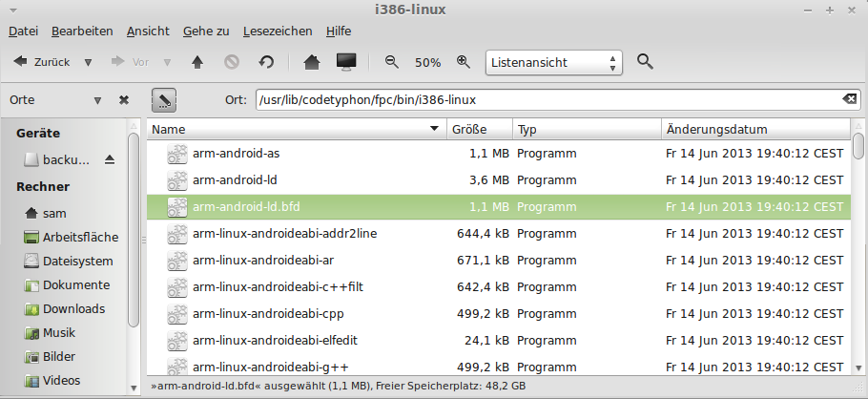Screen dimensions: 868x399
Task: Click the computer monitor toolbar icon
Action: (346, 62)
